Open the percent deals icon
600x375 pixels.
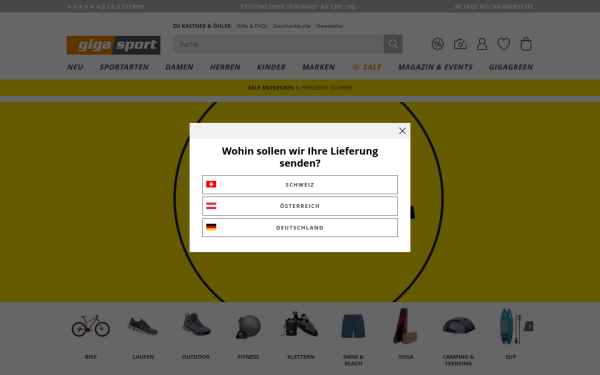click(437, 44)
